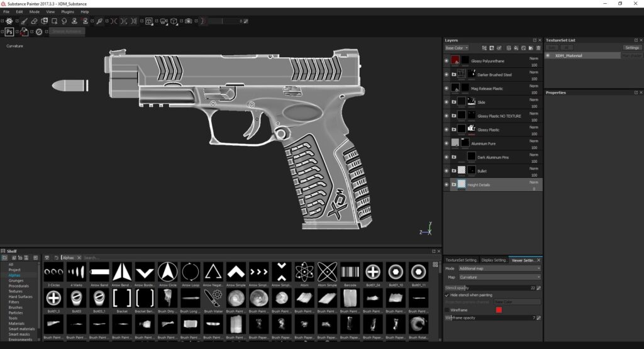Open the File menu

coord(6,12)
